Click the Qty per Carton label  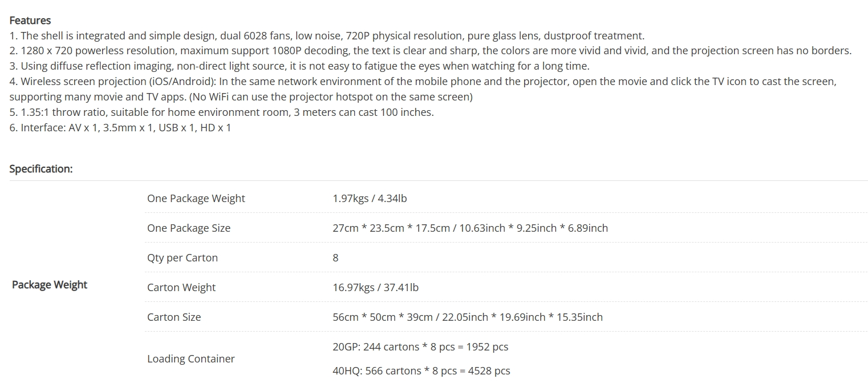(182, 257)
